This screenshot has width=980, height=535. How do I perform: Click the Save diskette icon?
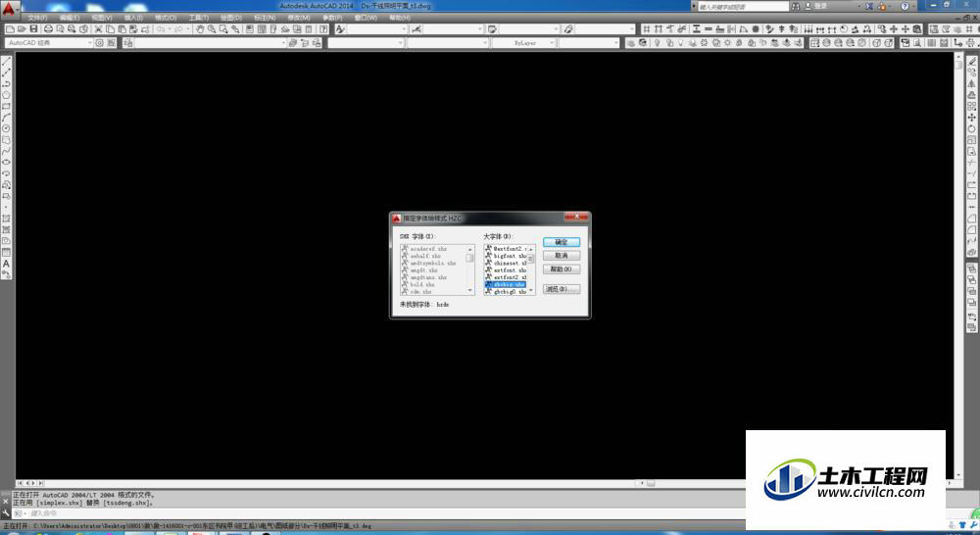pyautogui.click(x=33, y=28)
